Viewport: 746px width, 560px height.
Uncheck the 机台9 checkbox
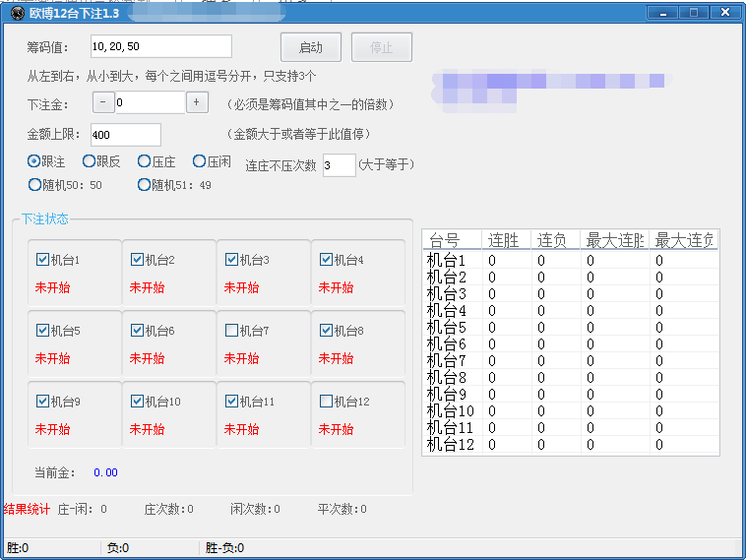pyautogui.click(x=42, y=402)
